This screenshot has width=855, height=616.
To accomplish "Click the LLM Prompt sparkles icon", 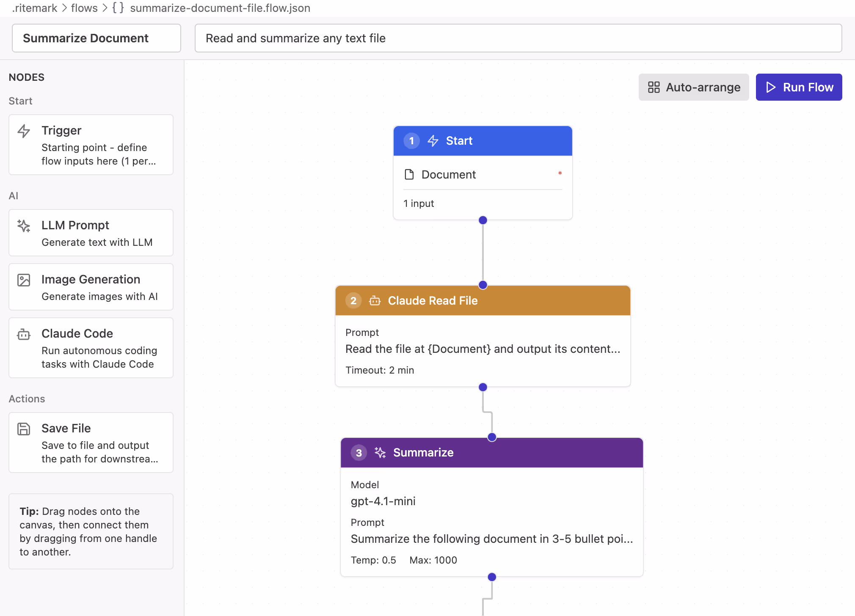I will coord(24,226).
